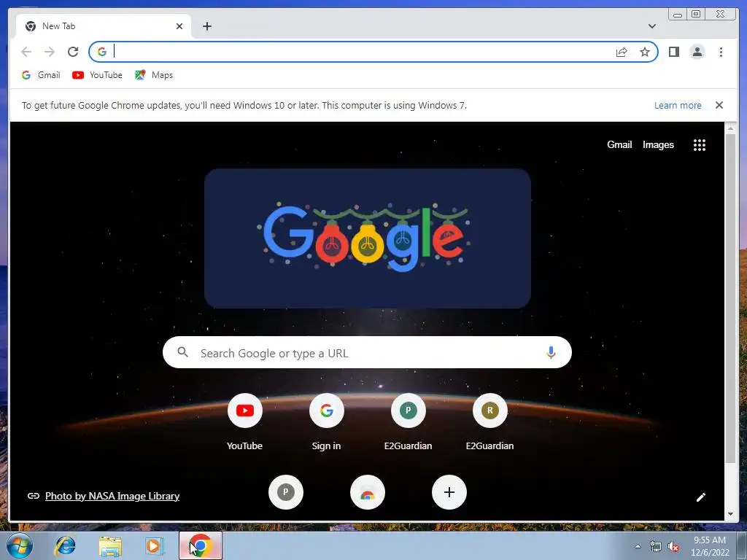Screen dimensions: 747x560
Task: Start voice search with microphone icon
Action: tap(551, 352)
